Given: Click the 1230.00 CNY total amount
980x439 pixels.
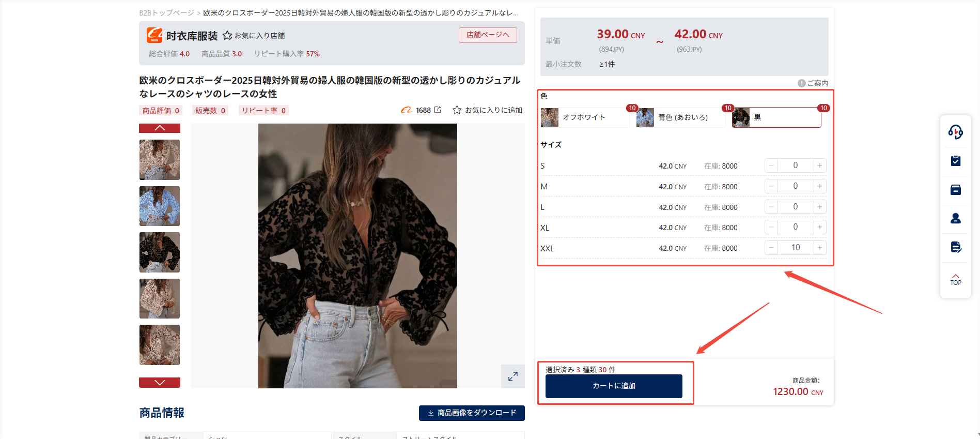Looking at the screenshot, I should [798, 391].
